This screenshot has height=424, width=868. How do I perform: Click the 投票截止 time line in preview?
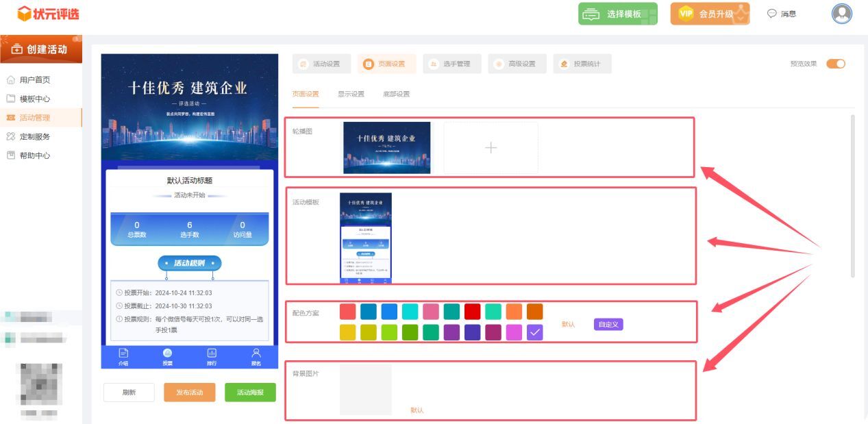click(x=164, y=306)
